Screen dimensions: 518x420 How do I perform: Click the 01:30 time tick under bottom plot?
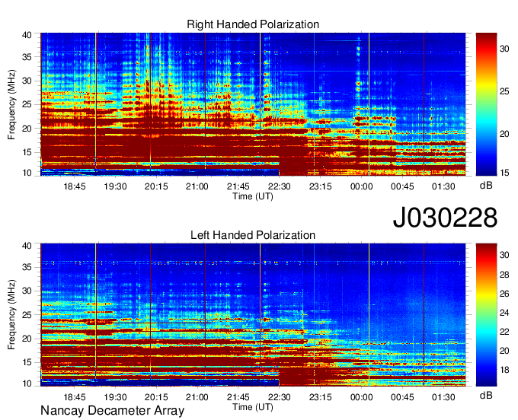pyautogui.click(x=443, y=397)
